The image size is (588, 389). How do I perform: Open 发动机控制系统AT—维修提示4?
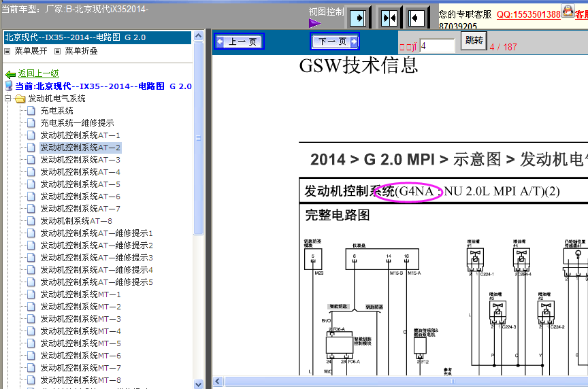(x=97, y=270)
